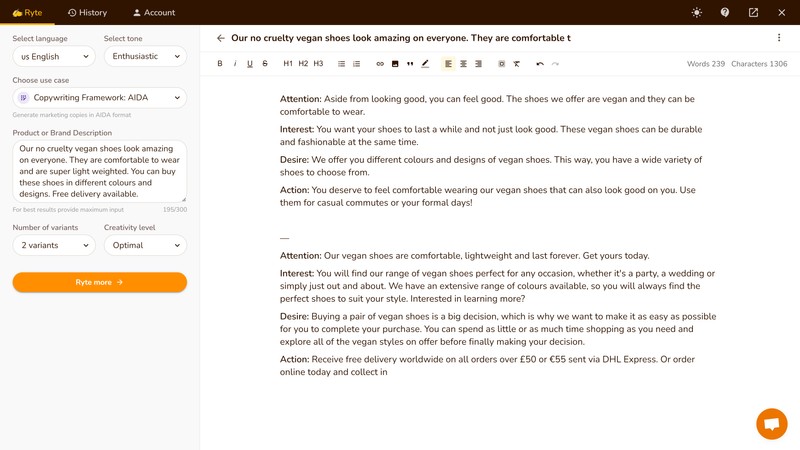Expand the Enthusiastic tone dropdown
Viewport: 800px width, 450px height.
click(x=145, y=57)
